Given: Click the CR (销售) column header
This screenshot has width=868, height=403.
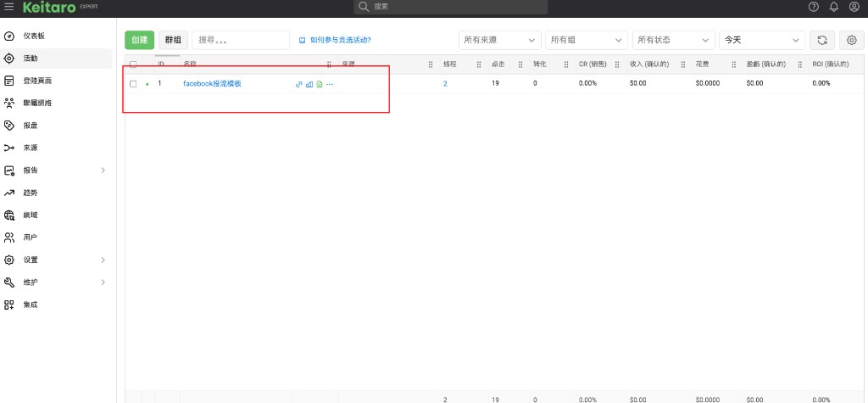Looking at the screenshot, I should click(593, 64).
